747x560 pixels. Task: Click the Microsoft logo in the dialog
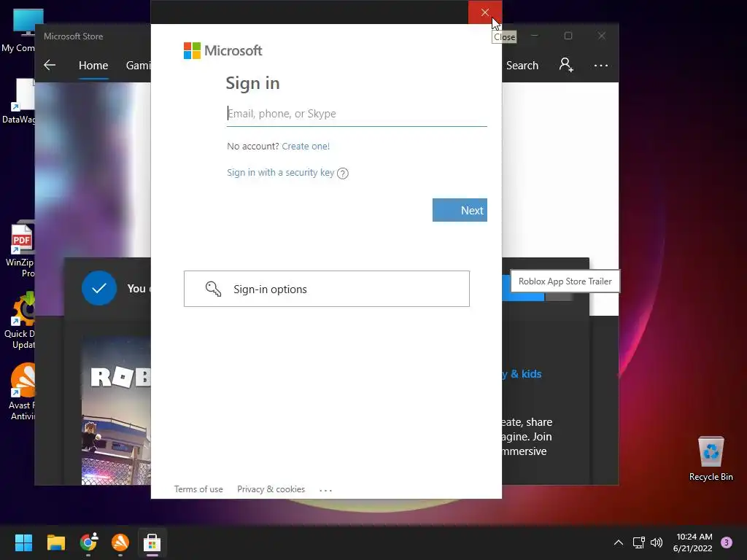[223, 50]
